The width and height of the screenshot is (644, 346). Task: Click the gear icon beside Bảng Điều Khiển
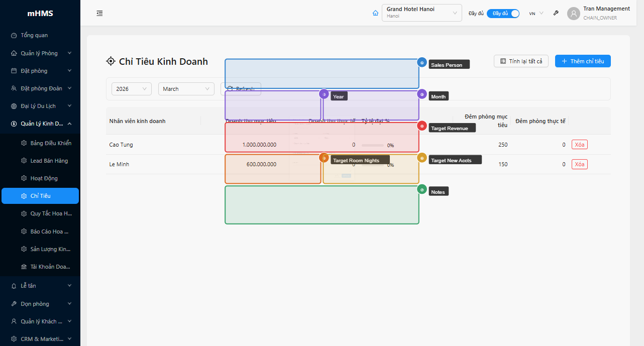point(24,143)
